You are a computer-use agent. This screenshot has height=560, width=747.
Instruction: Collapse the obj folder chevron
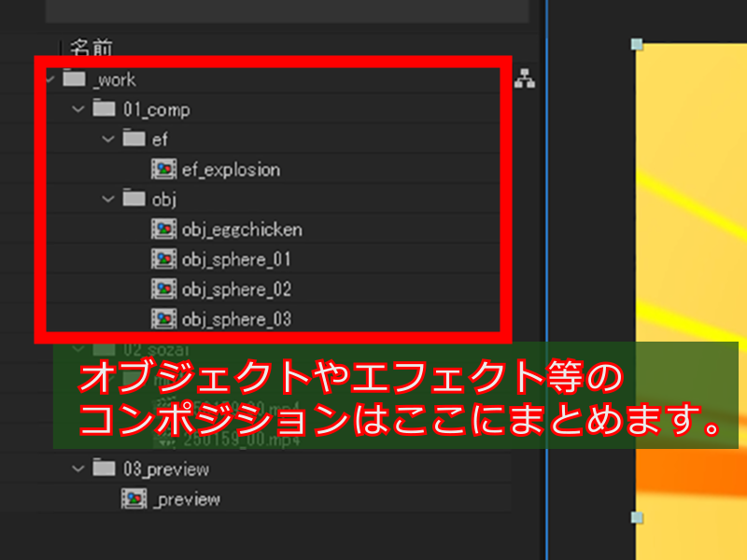[x=108, y=199]
